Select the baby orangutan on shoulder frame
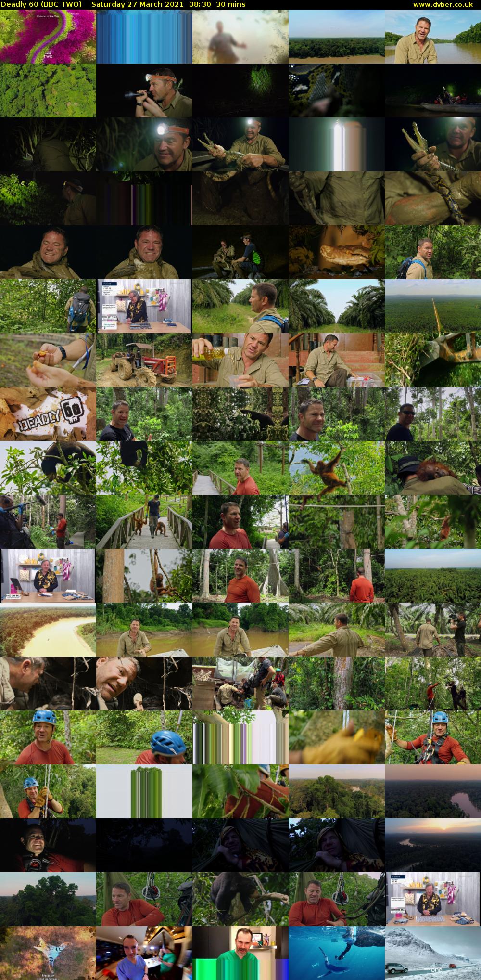This screenshot has width=481, height=980. (433, 469)
